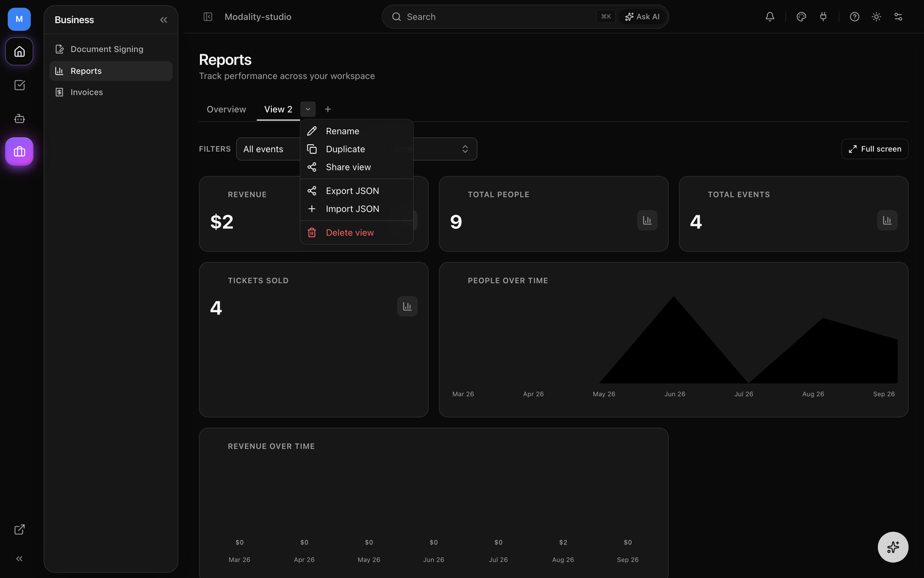Image resolution: width=924 pixels, height=578 pixels.
Task: Click the Revenue $2 value
Action: 222,222
